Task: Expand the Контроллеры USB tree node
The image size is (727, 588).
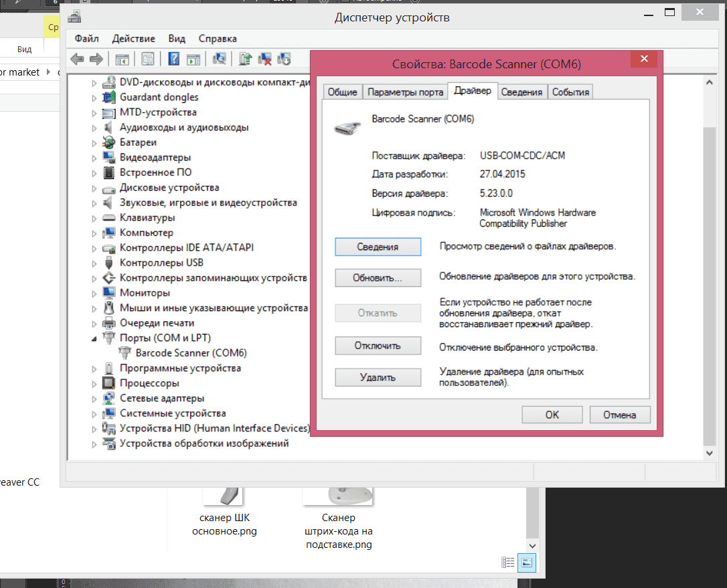Action: pos(94,263)
